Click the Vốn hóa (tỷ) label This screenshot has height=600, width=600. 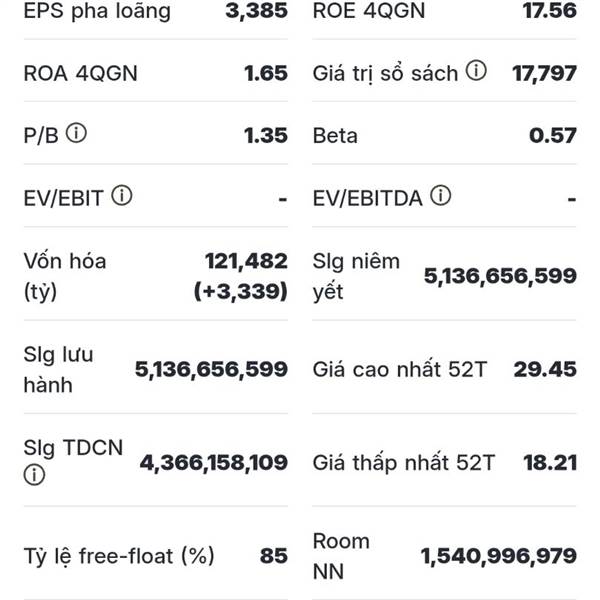65,276
